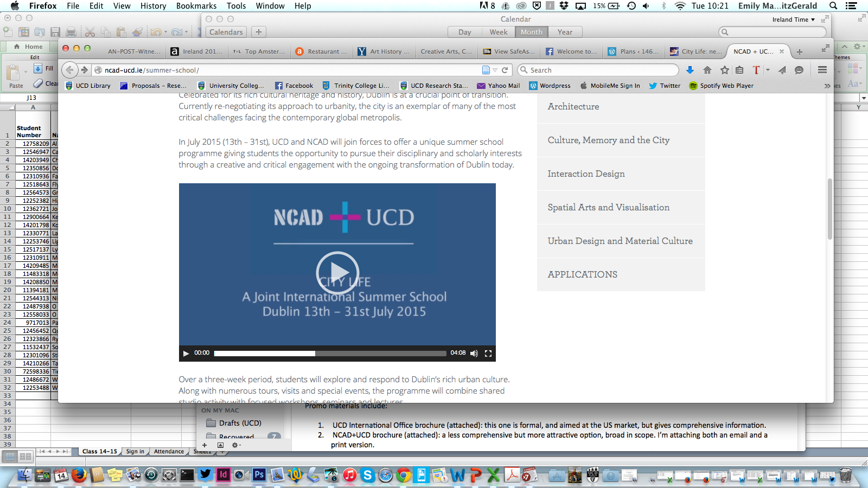This screenshot has width=868, height=488.
Task: Toggle fullscreen on the video player
Action: (488, 354)
